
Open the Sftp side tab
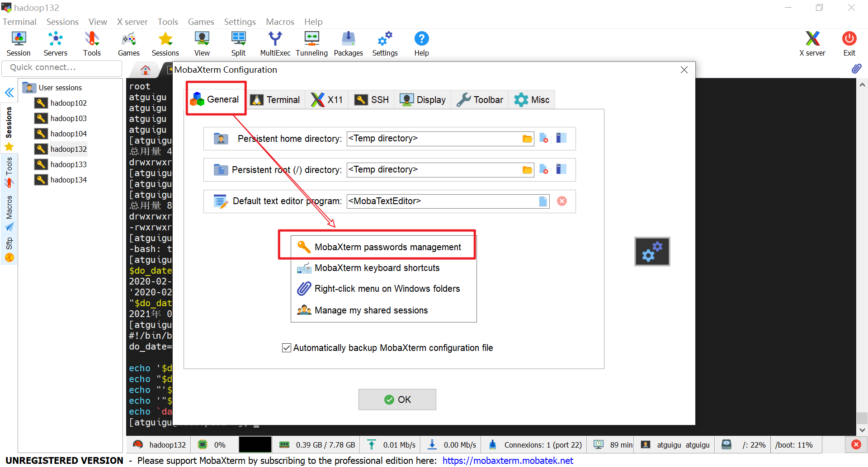coord(9,249)
